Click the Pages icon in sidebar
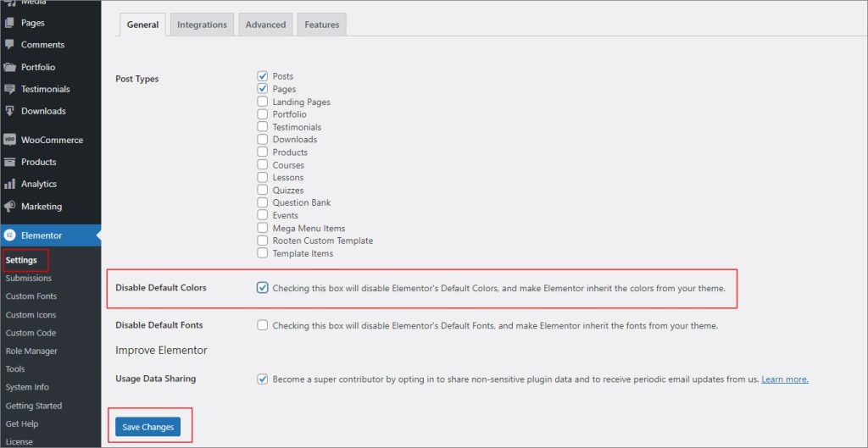868x448 pixels. click(10, 23)
